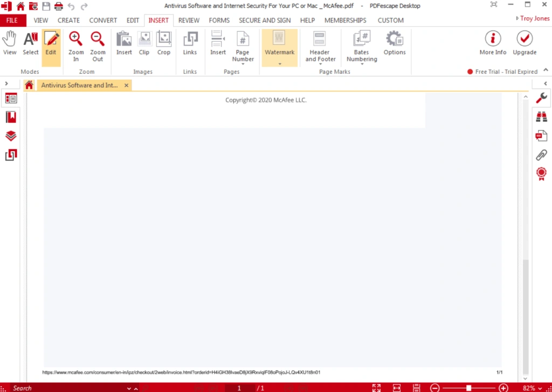
Task: Click the full screen arrows icon
Action: point(376,388)
